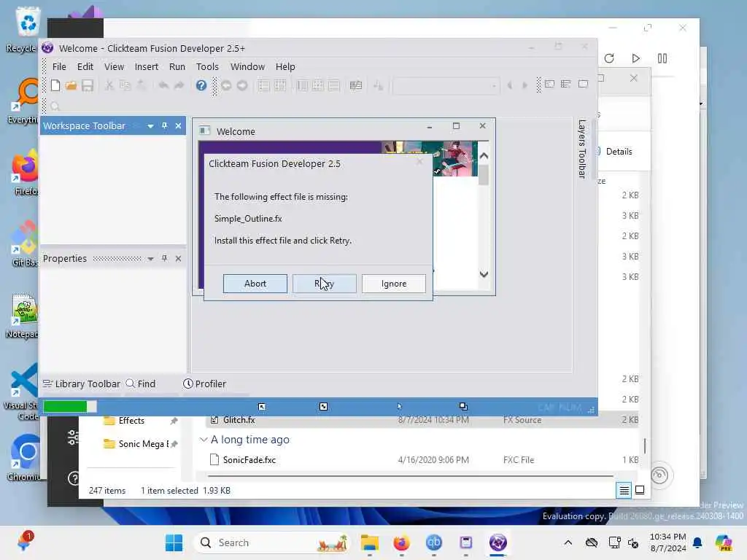The image size is (747, 560).
Task: Click the 'Simple_Outline.fx' text in dialog
Action: (x=248, y=219)
